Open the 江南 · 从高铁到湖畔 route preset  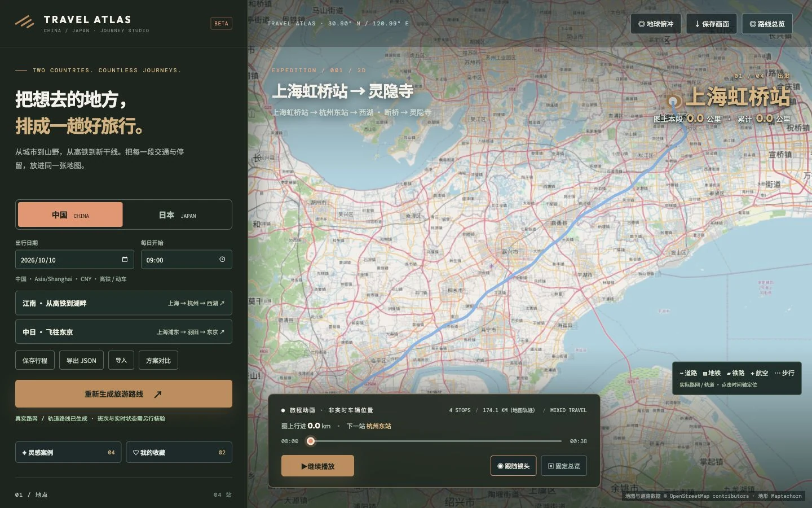[123, 303]
